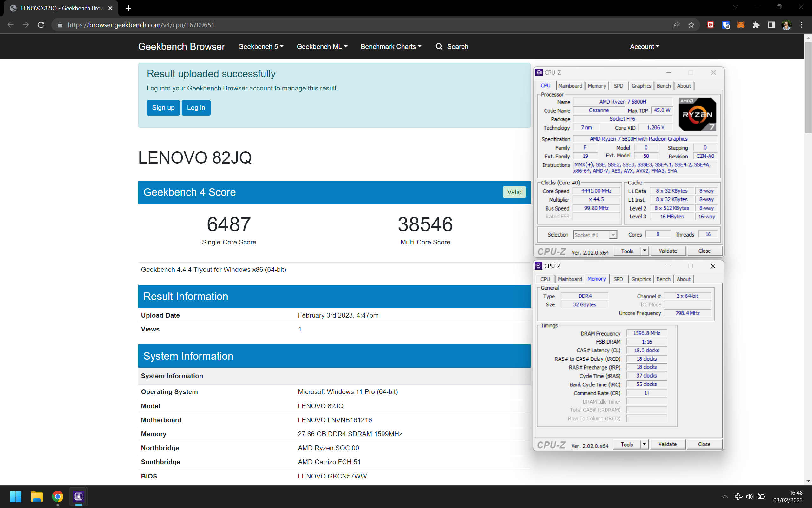Click the 38546 multi-core score
Screen dimensions: 812x508
(x=425, y=224)
